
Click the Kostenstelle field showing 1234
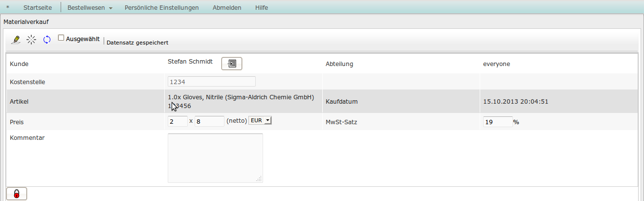pos(212,82)
